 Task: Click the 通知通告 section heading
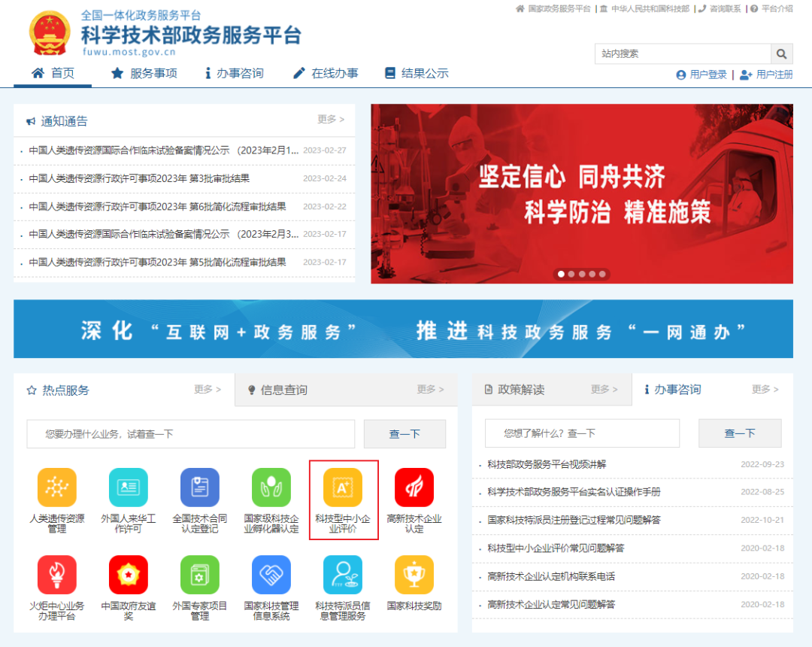point(57,121)
